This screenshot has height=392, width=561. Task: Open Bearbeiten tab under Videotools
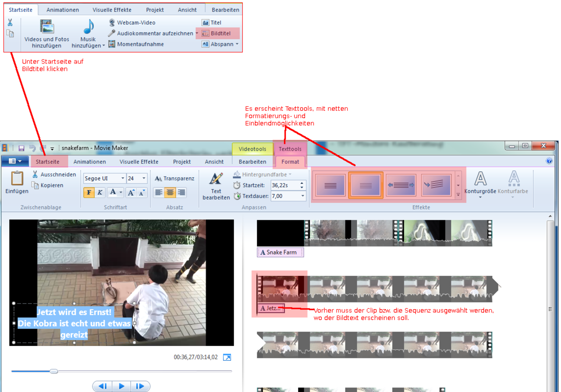point(252,162)
